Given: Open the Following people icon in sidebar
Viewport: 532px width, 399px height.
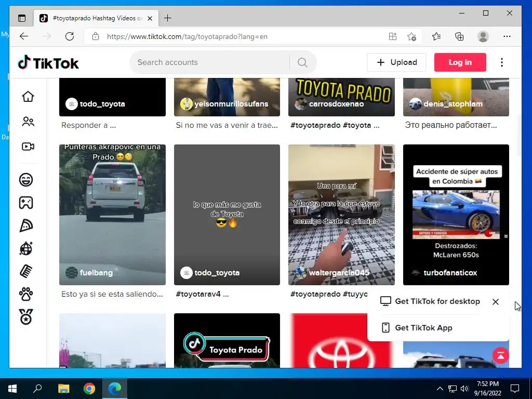Looking at the screenshot, I should tap(28, 122).
